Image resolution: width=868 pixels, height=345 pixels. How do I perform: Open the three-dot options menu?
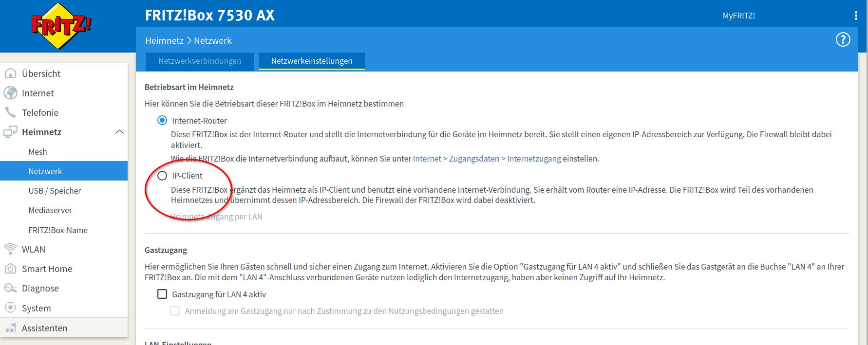pos(856,16)
